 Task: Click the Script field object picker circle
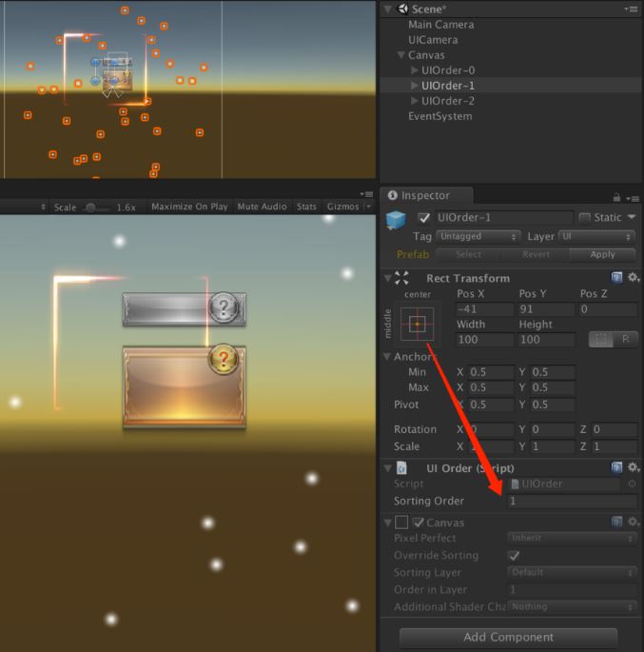click(632, 484)
